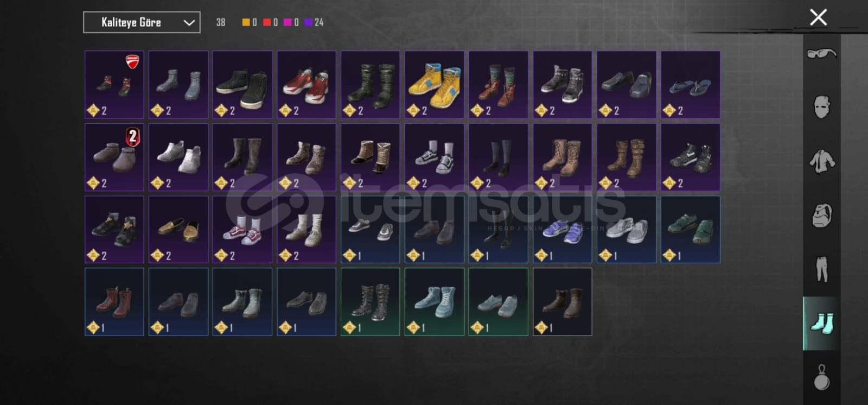Click the orange quality count indicator

(250, 22)
